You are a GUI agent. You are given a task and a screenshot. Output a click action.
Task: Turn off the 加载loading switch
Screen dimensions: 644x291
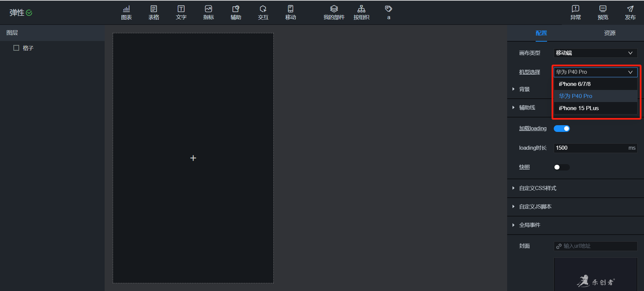[x=562, y=129]
